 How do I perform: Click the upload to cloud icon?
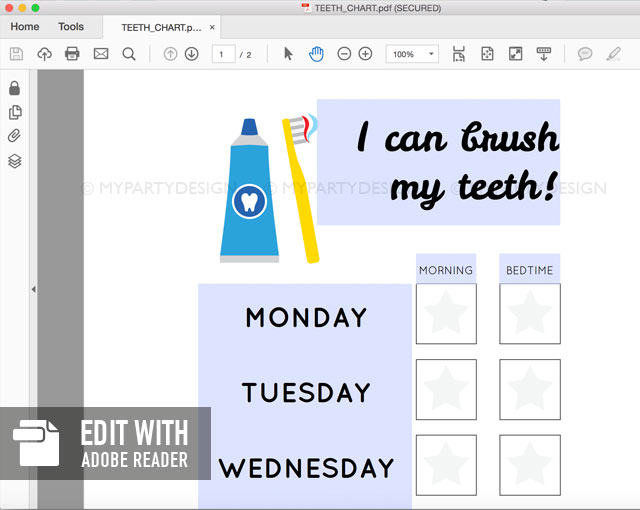pyautogui.click(x=44, y=54)
